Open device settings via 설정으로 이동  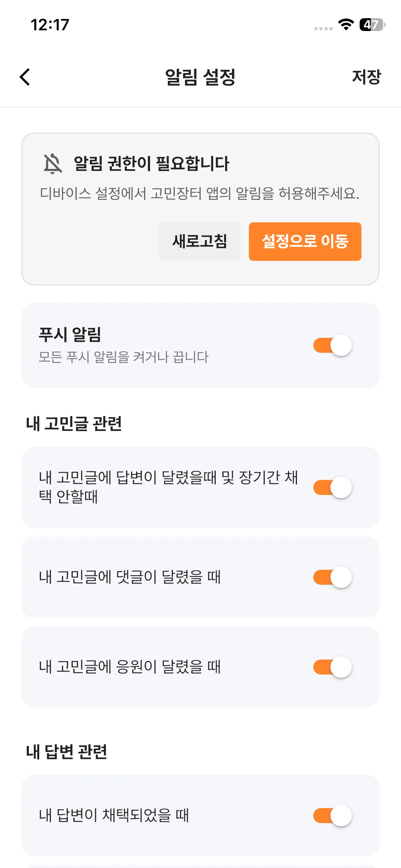pos(305,242)
